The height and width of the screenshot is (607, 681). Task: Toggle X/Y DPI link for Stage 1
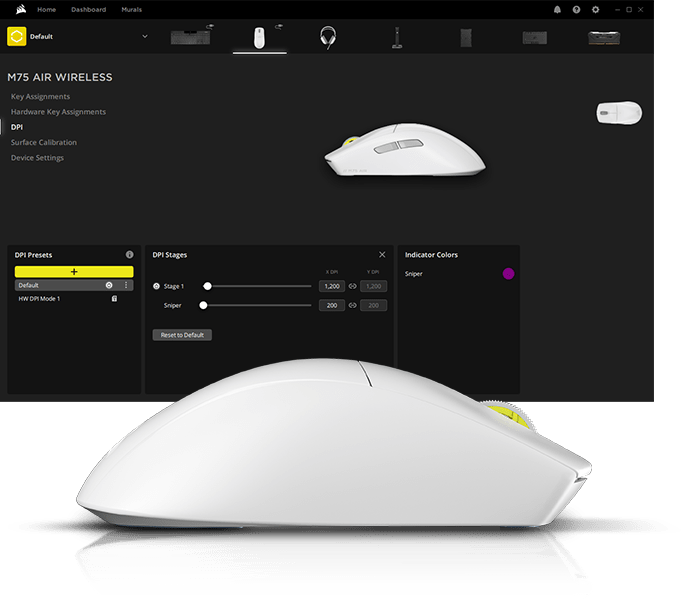(353, 286)
